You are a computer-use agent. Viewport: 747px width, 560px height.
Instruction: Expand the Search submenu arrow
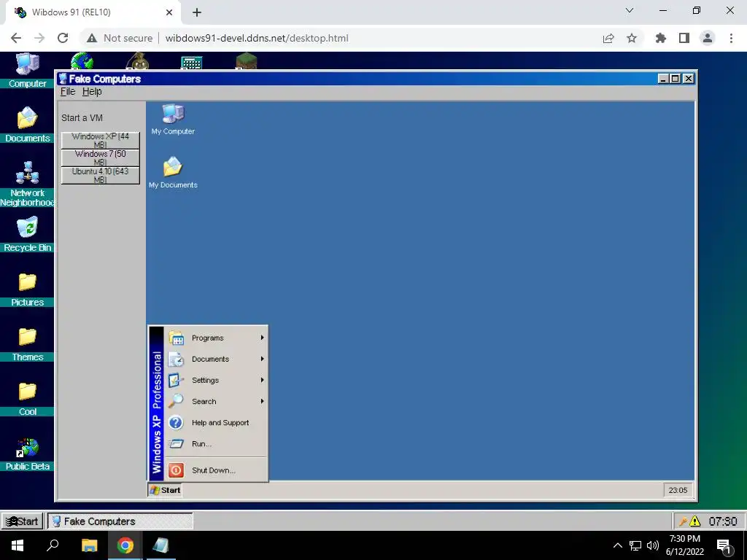262,401
